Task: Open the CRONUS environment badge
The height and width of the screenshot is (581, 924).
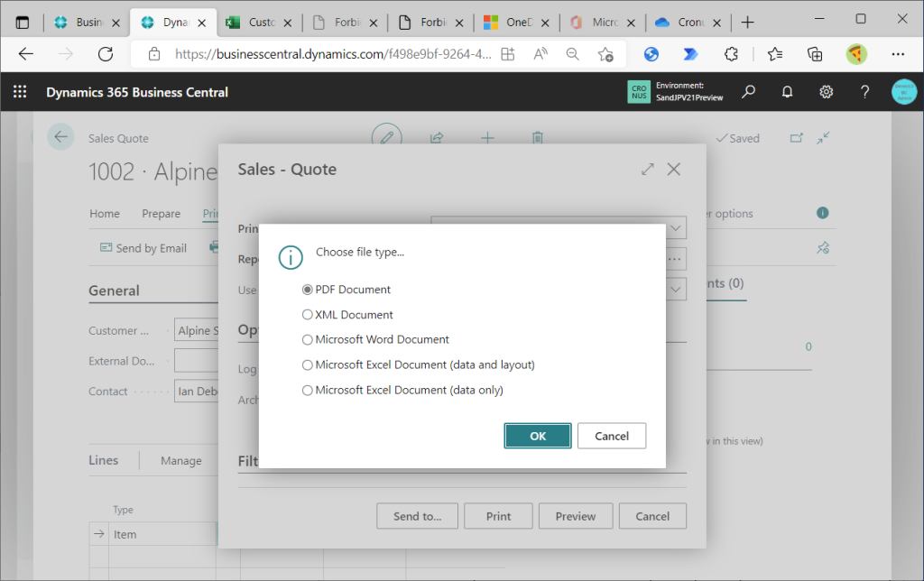Action: [639, 92]
